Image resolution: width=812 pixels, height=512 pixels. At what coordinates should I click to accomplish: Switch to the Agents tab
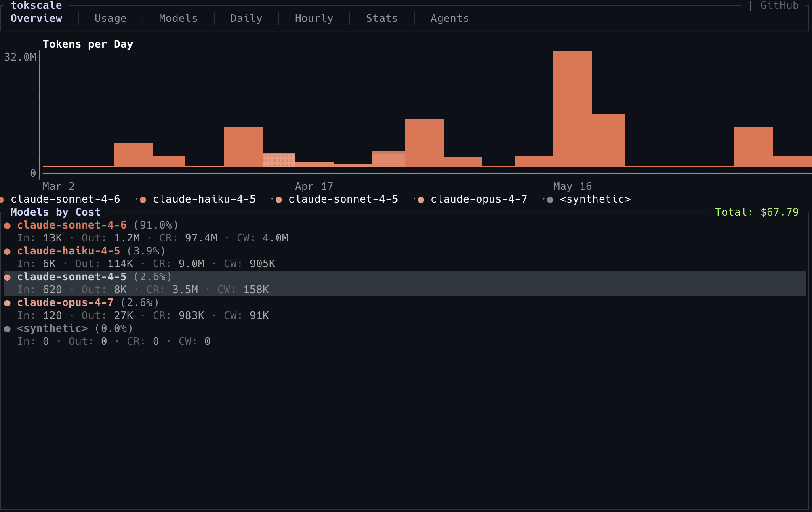(x=450, y=18)
